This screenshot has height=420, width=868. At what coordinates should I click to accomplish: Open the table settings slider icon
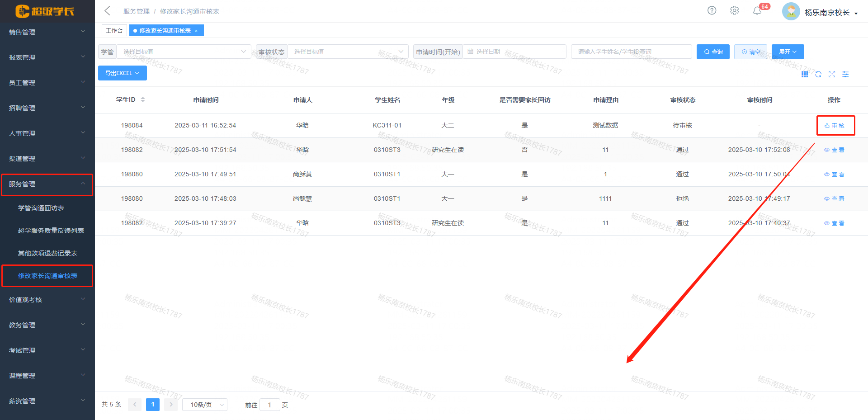click(845, 74)
